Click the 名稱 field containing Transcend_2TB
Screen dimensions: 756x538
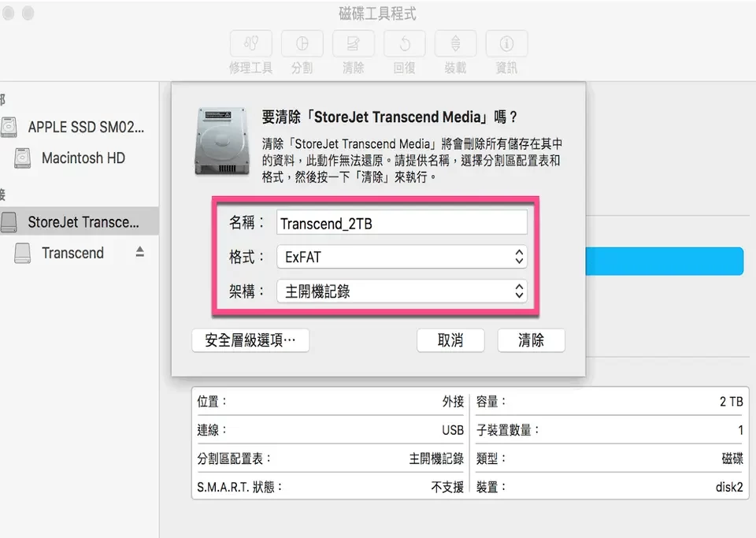click(402, 223)
